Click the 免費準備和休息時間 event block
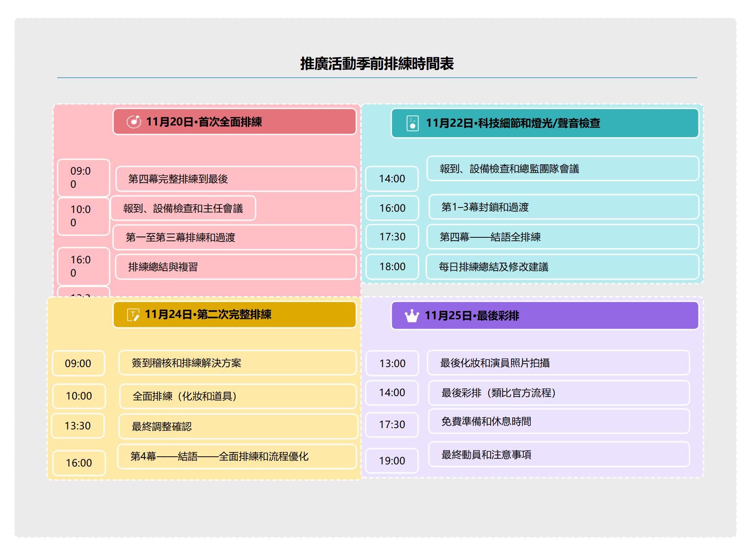 tap(558, 421)
